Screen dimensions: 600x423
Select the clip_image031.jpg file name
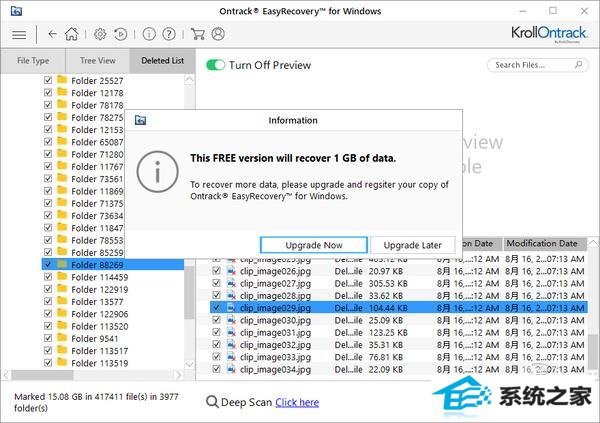pyautogui.click(x=276, y=333)
